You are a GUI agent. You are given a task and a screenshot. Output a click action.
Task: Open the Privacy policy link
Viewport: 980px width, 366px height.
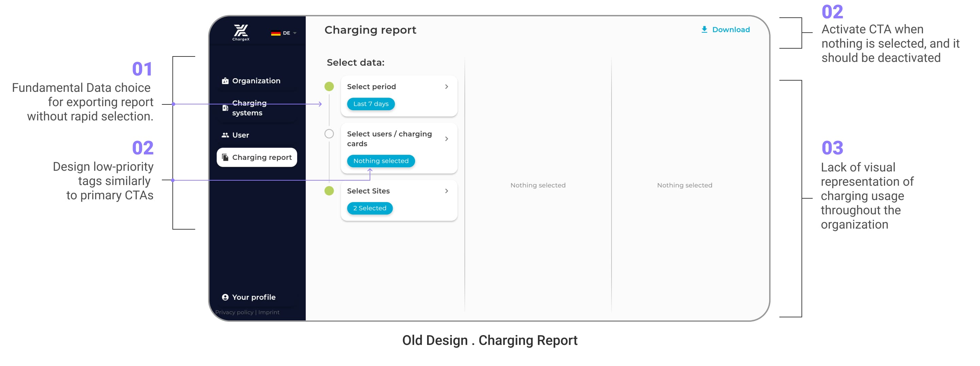pos(234,312)
